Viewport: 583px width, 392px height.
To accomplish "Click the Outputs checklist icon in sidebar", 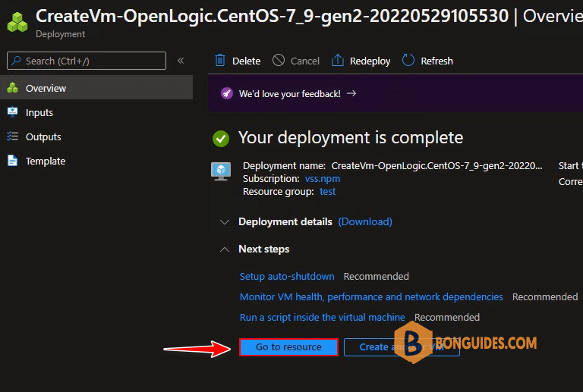I will click(x=13, y=136).
